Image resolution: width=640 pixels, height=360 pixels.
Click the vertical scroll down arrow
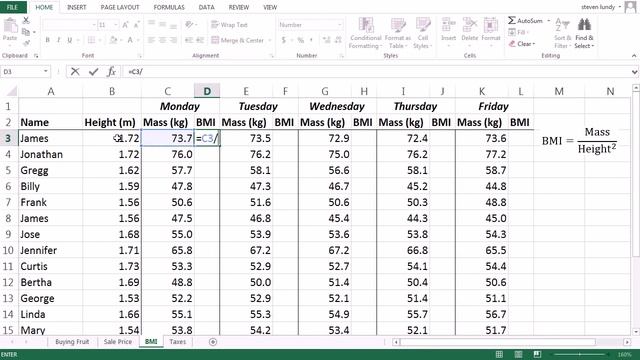(x=636, y=331)
